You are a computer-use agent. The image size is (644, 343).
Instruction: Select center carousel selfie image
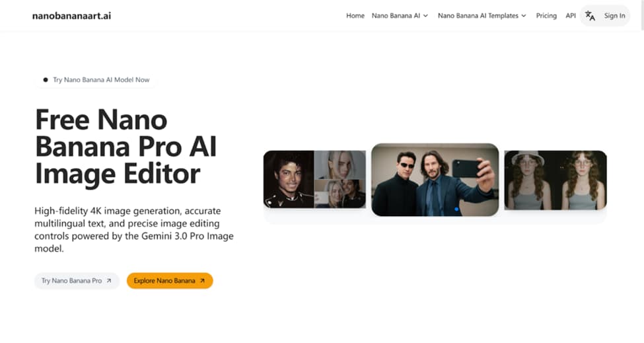[x=435, y=180]
